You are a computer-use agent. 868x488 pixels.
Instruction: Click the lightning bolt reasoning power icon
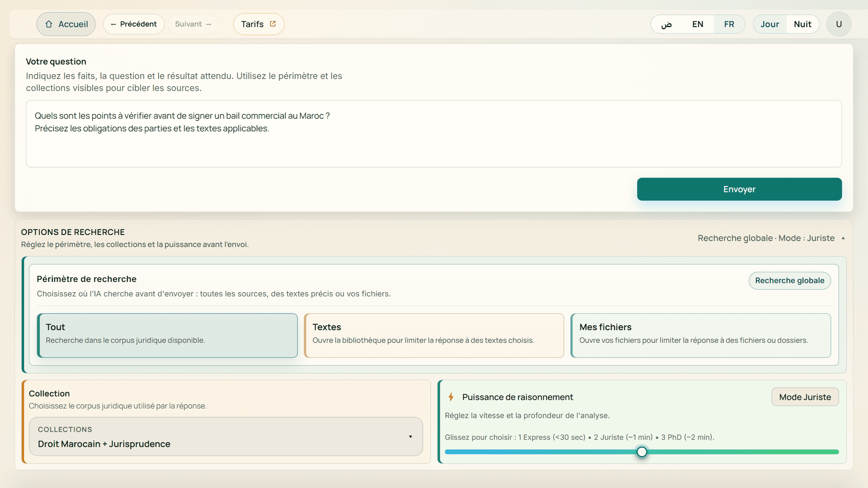tap(451, 397)
